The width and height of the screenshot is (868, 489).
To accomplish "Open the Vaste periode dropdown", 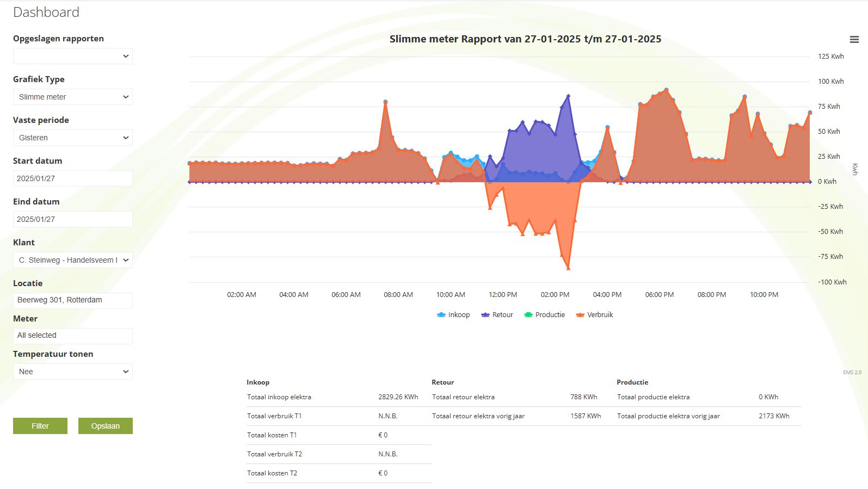I will pos(73,138).
